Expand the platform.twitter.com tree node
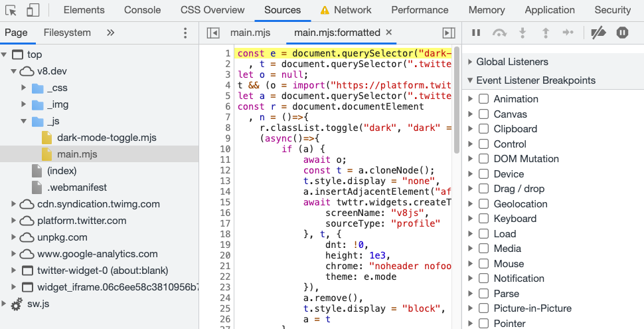 coord(13,221)
